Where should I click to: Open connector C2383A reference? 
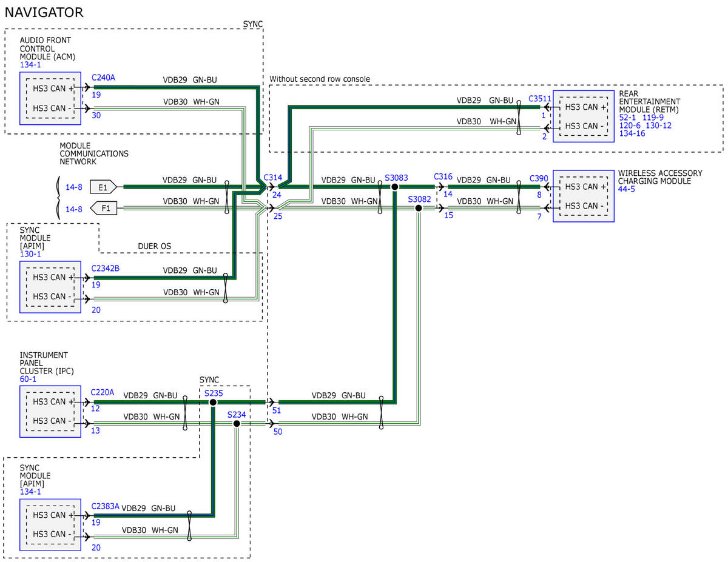105,506
